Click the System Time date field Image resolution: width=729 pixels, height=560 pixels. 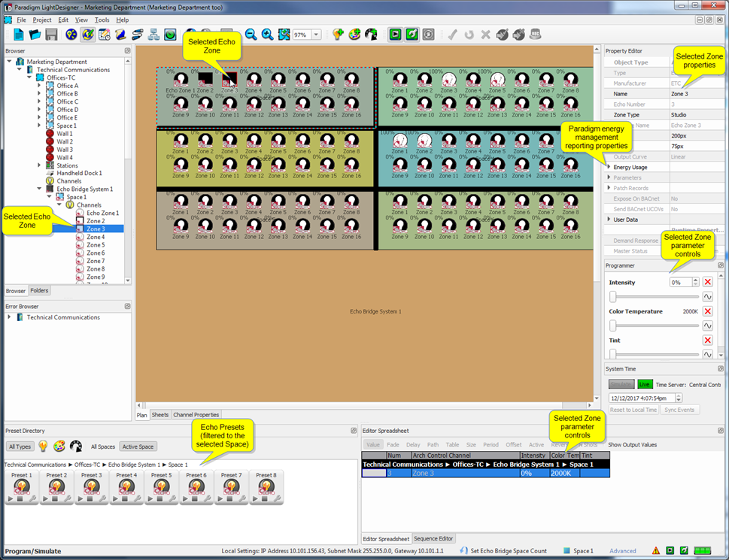642,398
